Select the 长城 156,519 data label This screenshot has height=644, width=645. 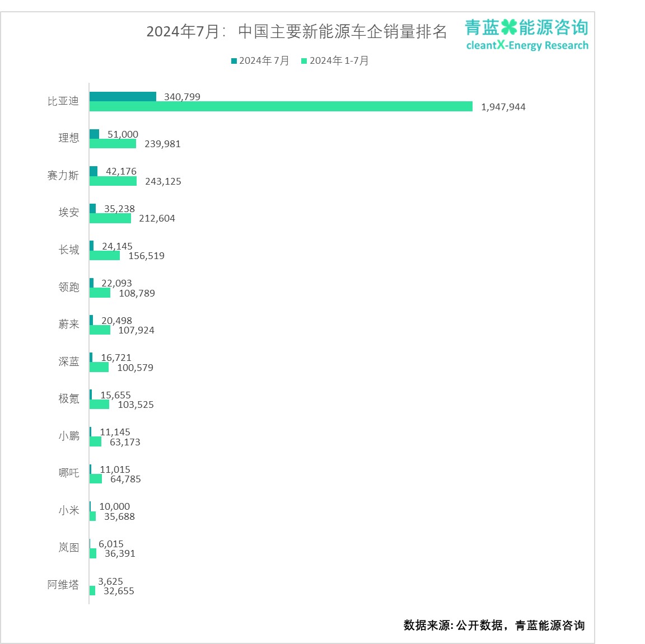click(x=147, y=256)
